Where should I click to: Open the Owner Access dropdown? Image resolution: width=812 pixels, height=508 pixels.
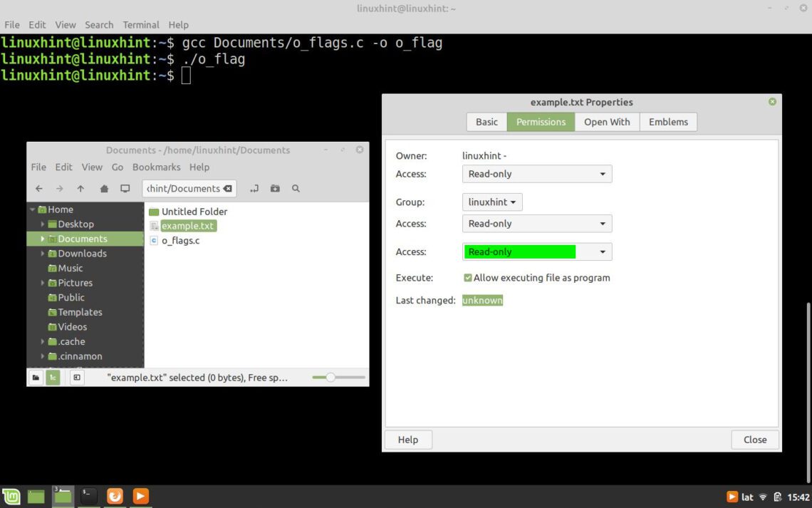point(536,174)
